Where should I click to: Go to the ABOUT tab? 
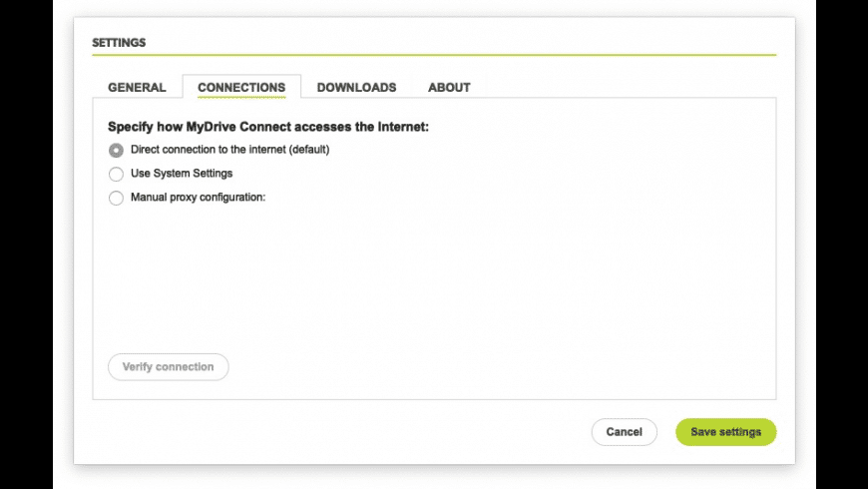(x=449, y=88)
